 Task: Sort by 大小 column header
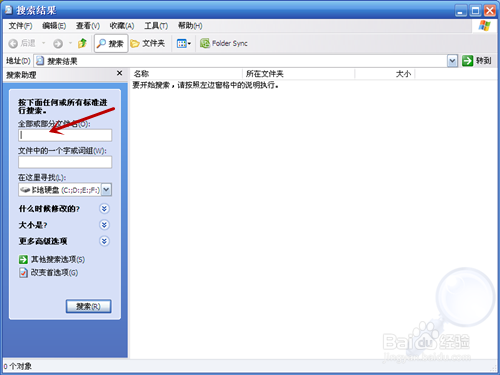coord(385,74)
